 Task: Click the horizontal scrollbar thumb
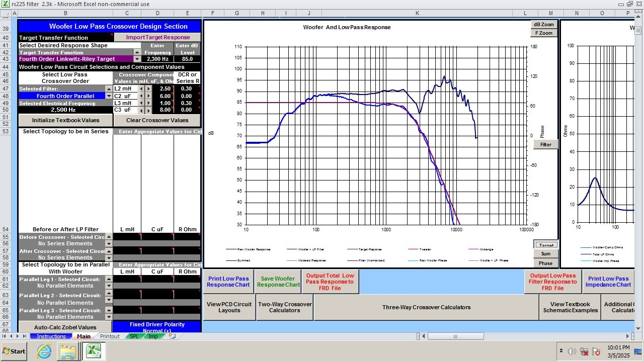[455, 336]
